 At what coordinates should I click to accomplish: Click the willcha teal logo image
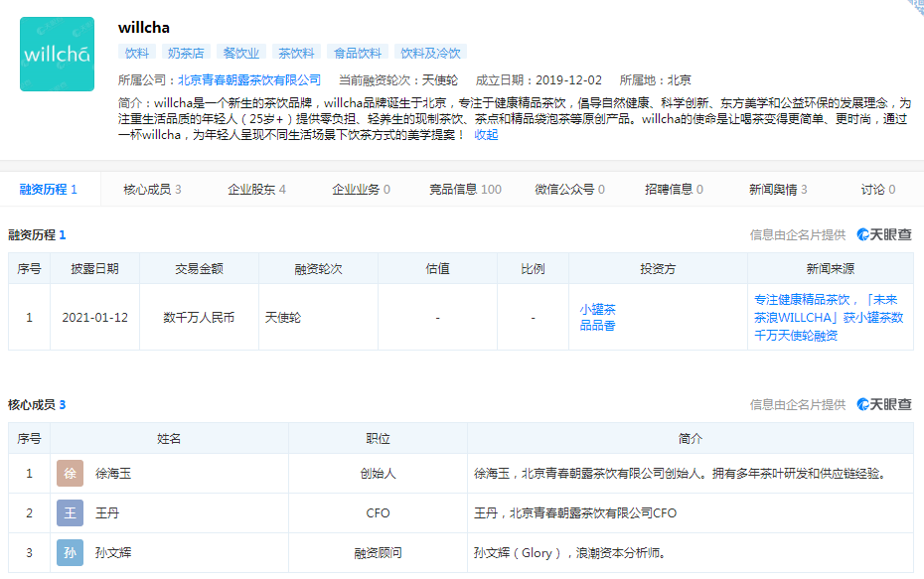58,55
